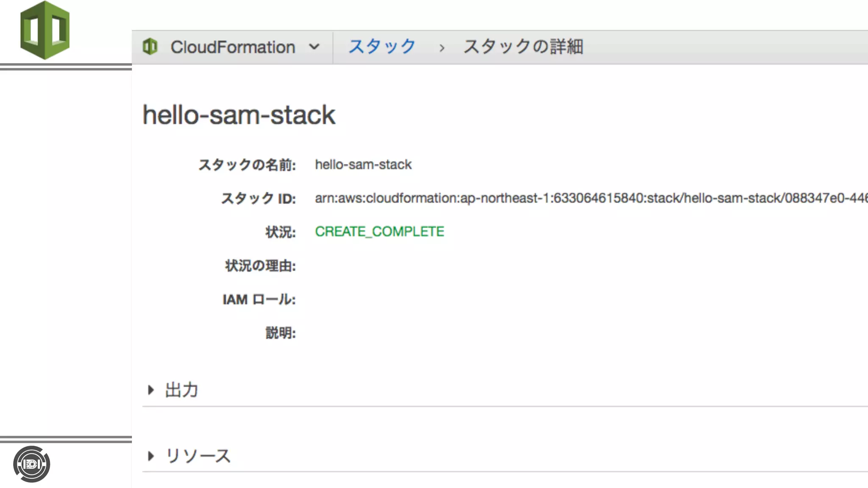Click the small CloudFormation icon in the navigation bar

click(150, 47)
